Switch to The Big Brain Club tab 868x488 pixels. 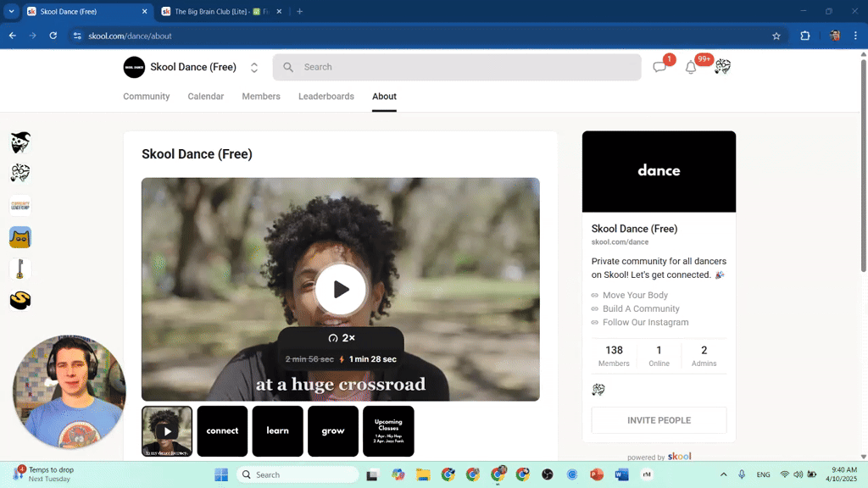pos(220,12)
